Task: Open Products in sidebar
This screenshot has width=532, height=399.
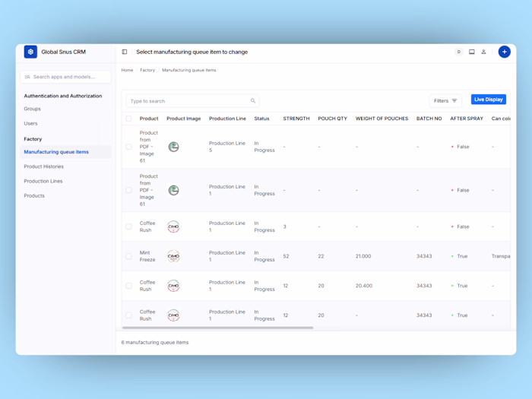Action: click(34, 196)
